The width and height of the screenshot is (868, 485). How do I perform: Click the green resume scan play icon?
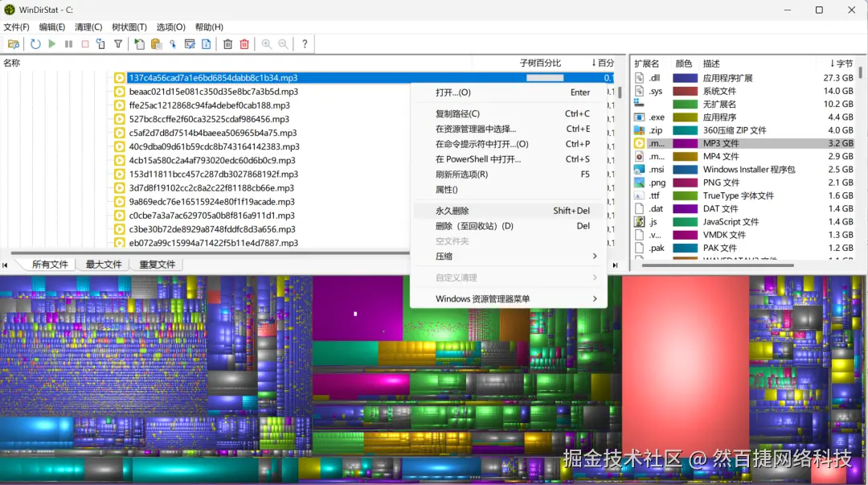(52, 43)
